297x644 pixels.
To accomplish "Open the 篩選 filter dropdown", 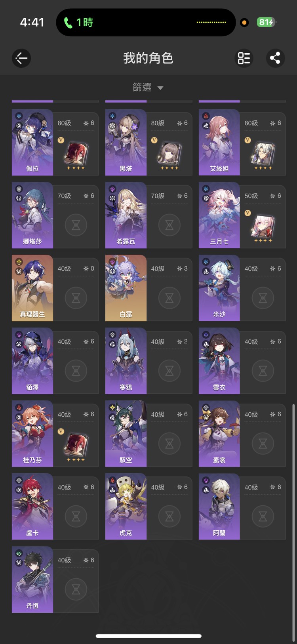I will pos(148,87).
